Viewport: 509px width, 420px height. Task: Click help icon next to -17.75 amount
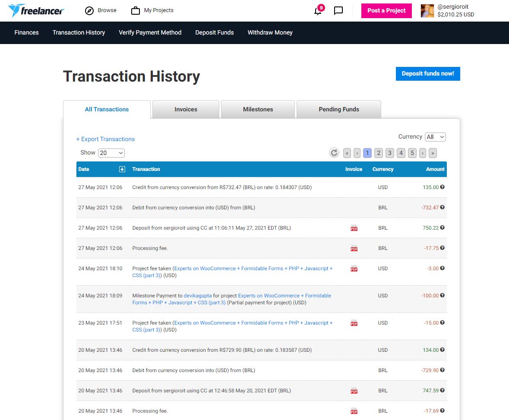[x=442, y=248]
